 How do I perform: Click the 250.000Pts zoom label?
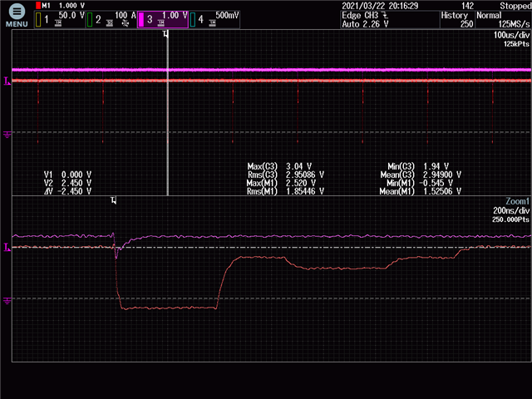coord(510,219)
